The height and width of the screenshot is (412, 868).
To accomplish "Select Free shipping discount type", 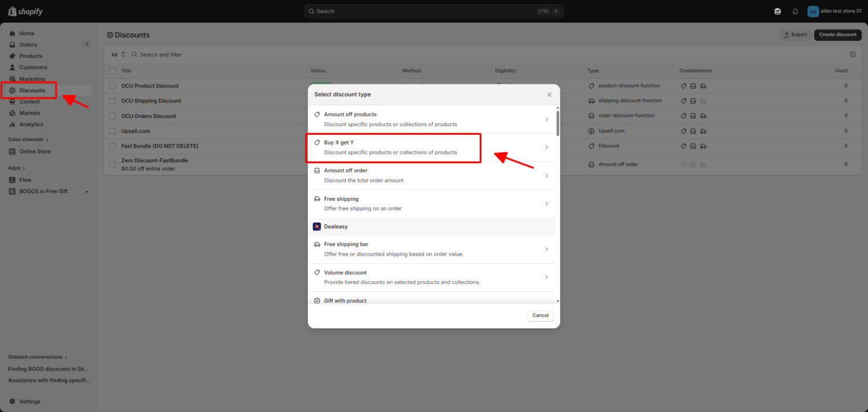I will [432, 204].
